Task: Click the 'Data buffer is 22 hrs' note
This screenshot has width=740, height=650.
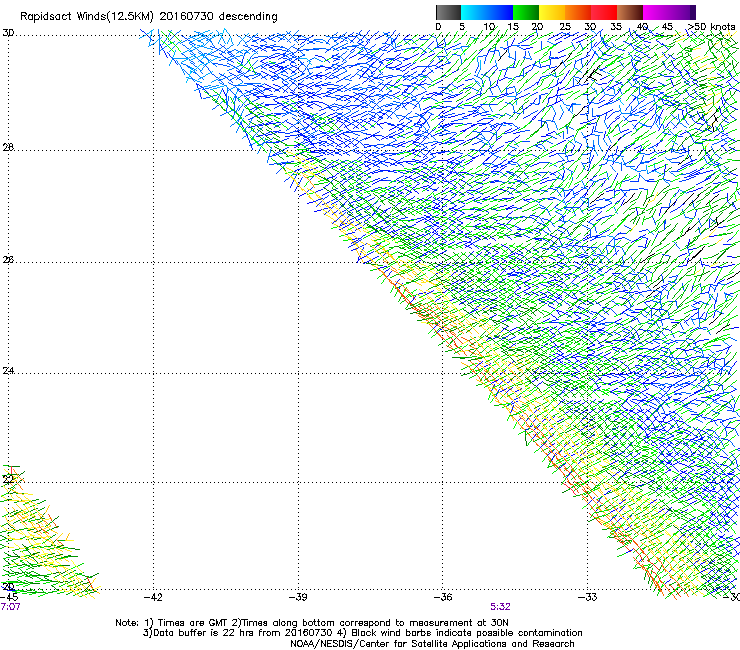Action: [x=363, y=633]
